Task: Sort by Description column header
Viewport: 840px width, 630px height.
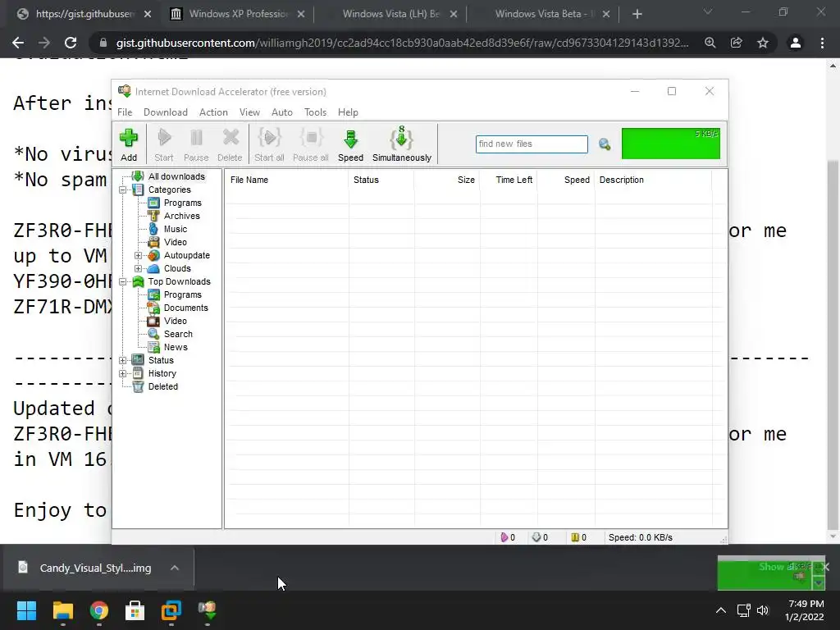Action: (x=653, y=180)
